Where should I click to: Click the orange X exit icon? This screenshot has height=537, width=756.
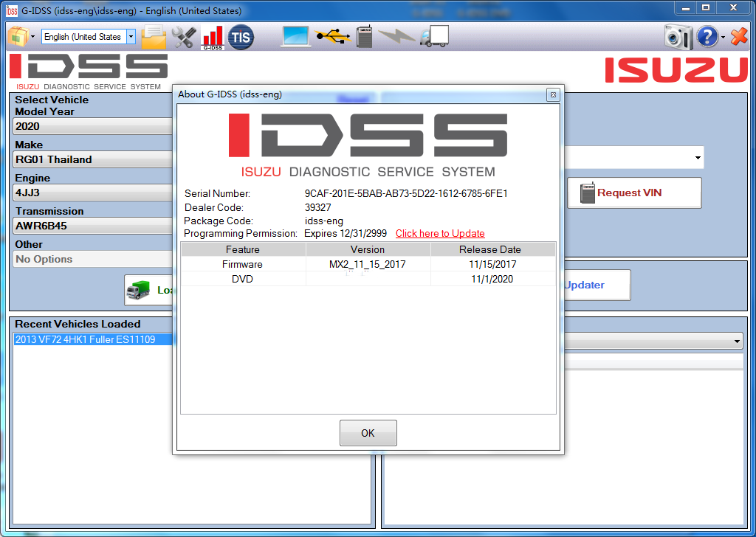click(738, 37)
